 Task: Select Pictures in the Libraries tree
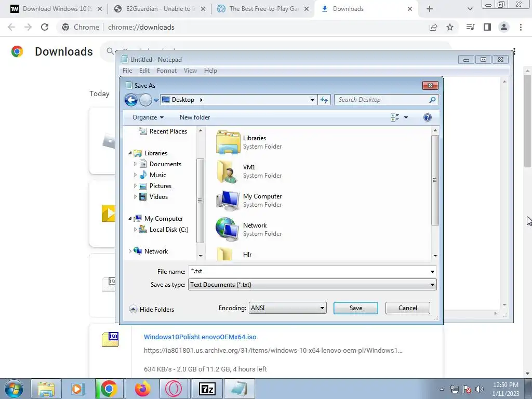tap(155, 186)
